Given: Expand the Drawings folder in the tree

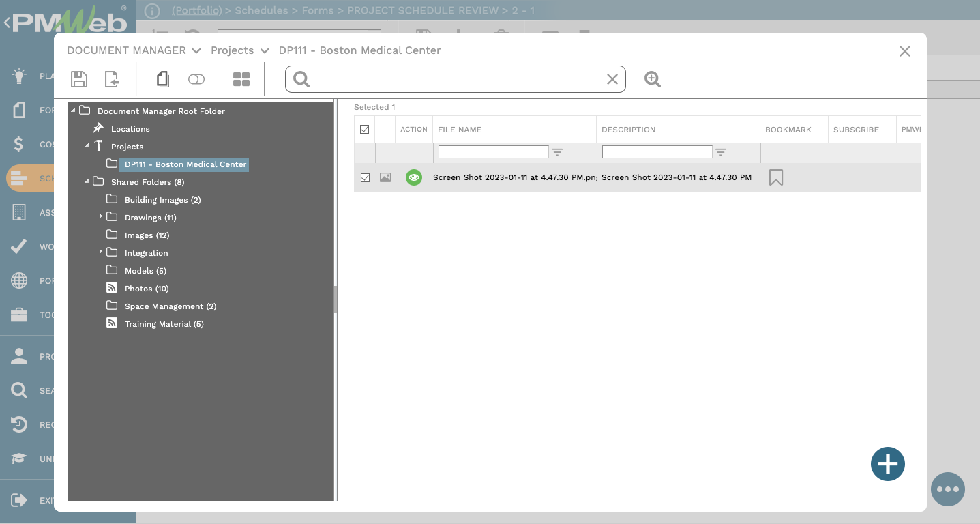Looking at the screenshot, I should click(x=101, y=217).
